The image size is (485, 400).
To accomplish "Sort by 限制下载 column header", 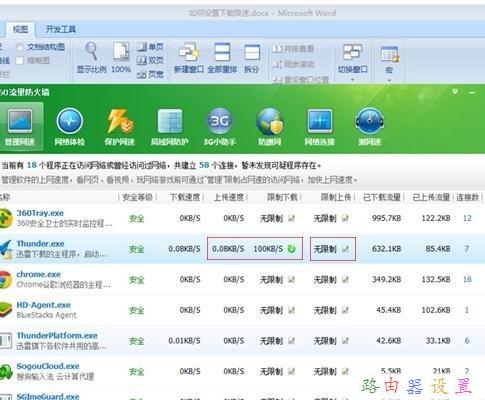I will point(282,197).
